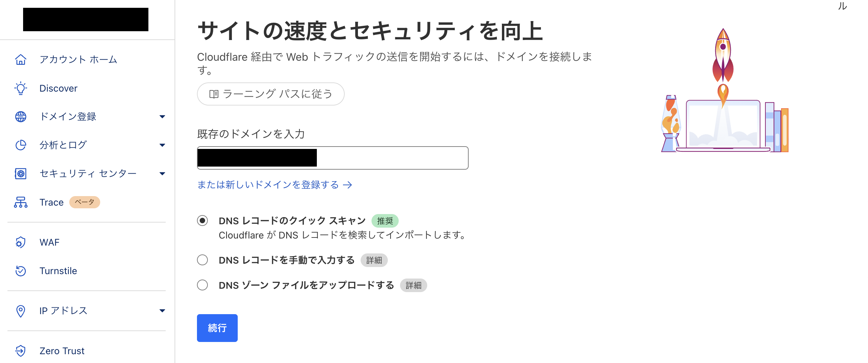Choose DNS レコードを手動で入力する option
The height and width of the screenshot is (363, 868).
(x=202, y=260)
